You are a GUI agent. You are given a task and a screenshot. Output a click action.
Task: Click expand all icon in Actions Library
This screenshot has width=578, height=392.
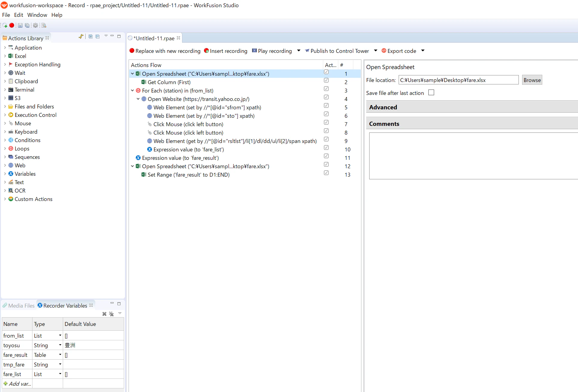tap(90, 37)
